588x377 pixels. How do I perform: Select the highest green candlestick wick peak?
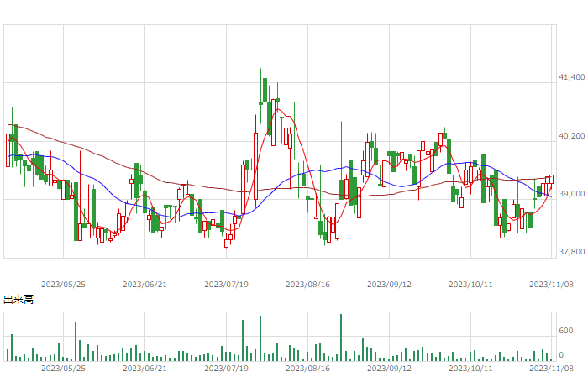[x=261, y=70]
